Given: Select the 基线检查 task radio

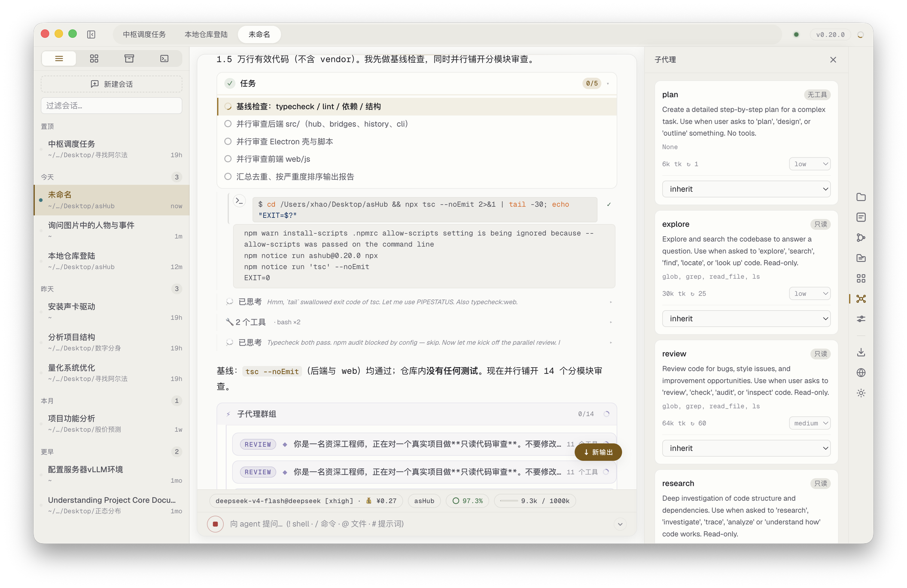Looking at the screenshot, I should (x=228, y=107).
